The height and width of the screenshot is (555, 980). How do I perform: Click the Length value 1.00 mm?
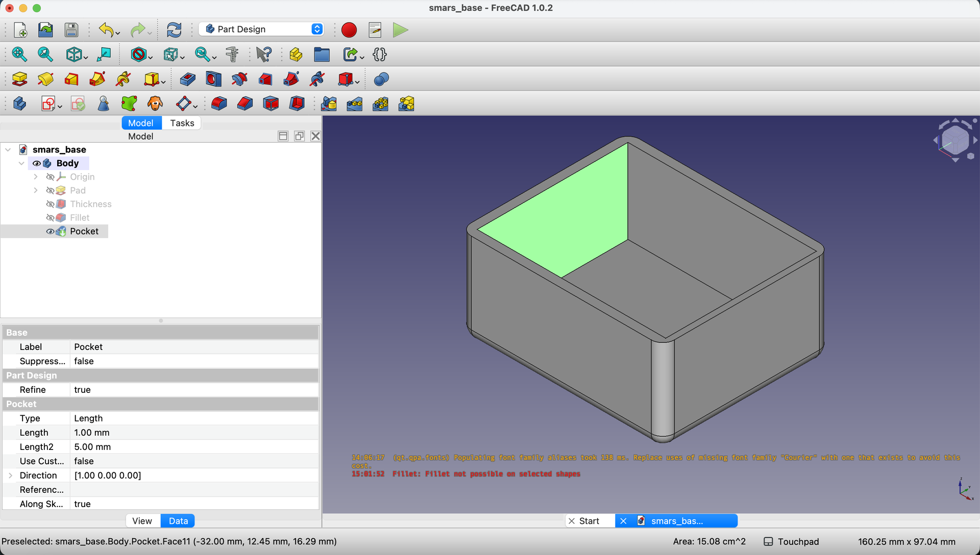point(193,433)
